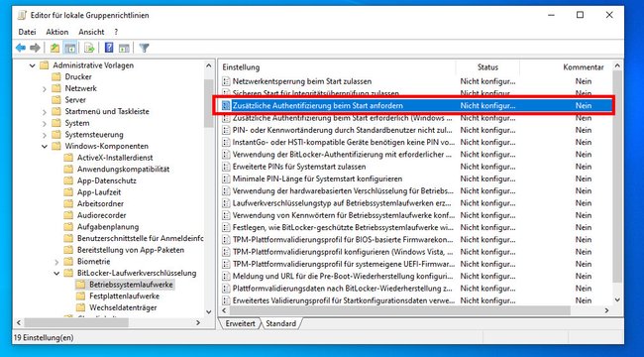Expand the System tree node
This screenshot has width=644, height=357.
click(x=45, y=123)
